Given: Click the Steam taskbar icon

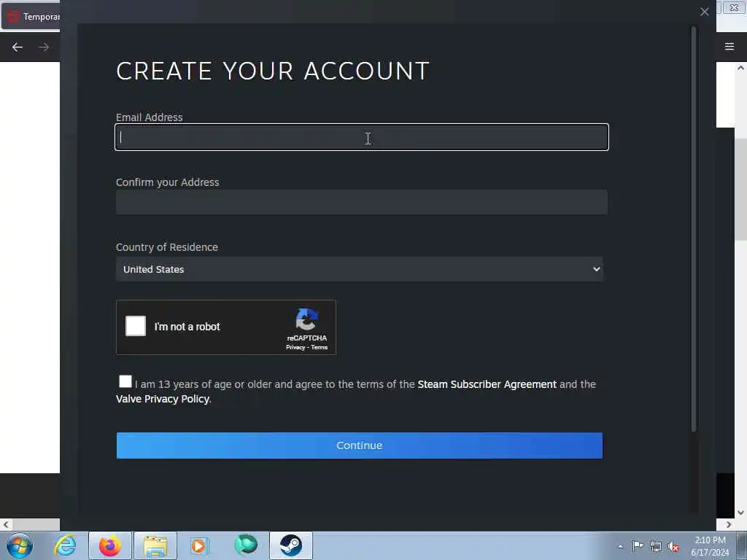Looking at the screenshot, I should [x=290, y=545].
